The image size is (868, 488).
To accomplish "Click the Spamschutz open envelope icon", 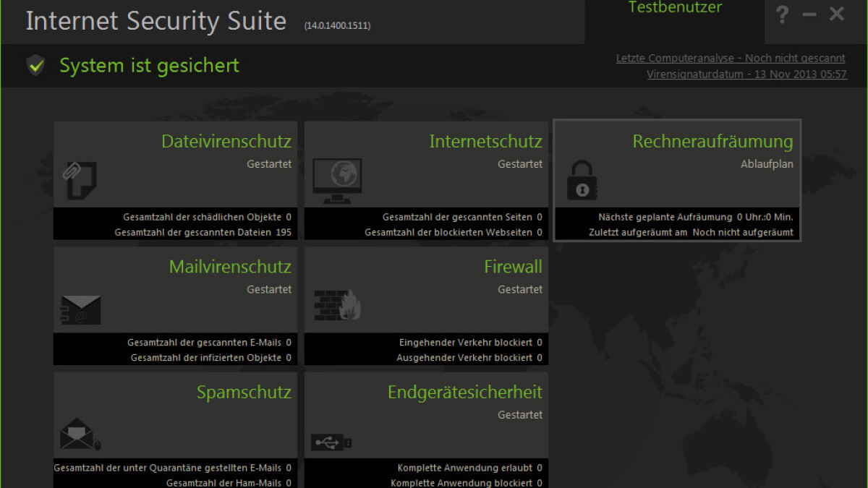I will [80, 435].
